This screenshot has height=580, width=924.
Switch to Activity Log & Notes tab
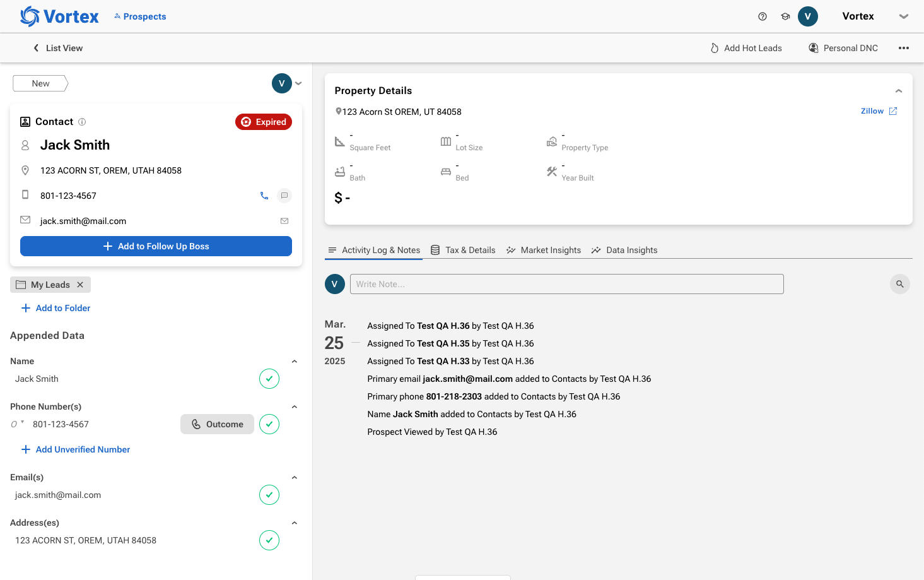tap(374, 250)
